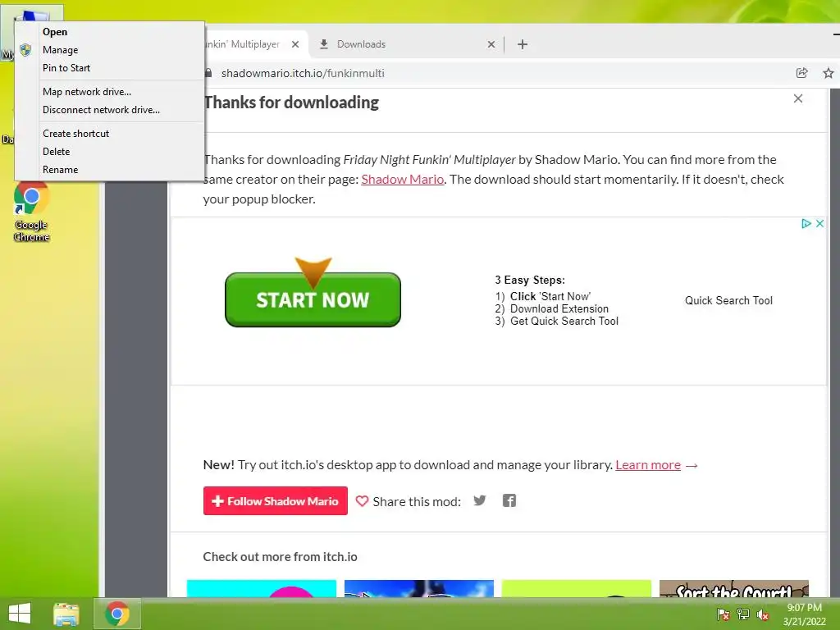Open Google Chrome desktop shortcut

tap(32, 212)
